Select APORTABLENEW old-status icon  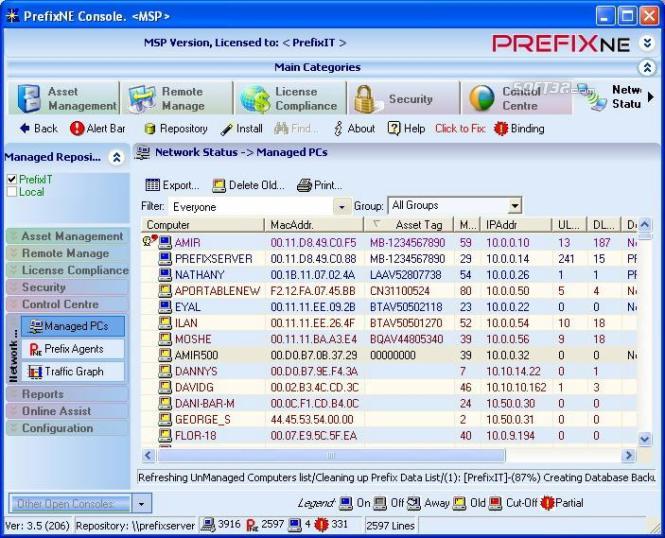coord(165,291)
